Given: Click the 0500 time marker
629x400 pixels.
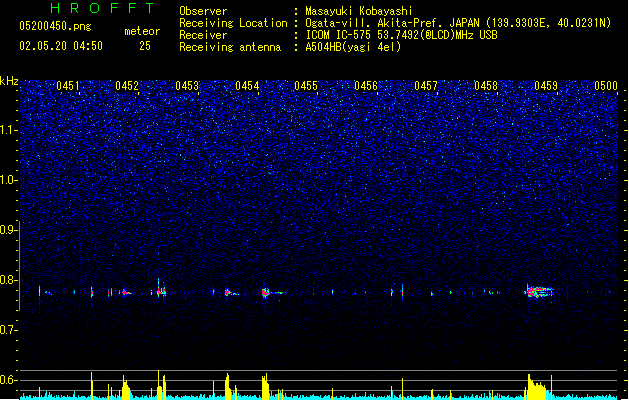Looking at the screenshot, I should pyautogui.click(x=606, y=86).
